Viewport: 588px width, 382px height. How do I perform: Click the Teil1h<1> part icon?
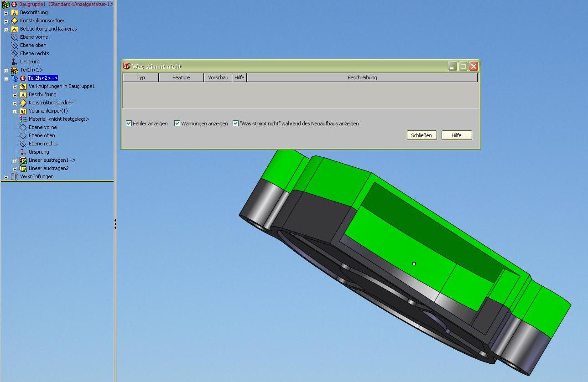click(14, 70)
